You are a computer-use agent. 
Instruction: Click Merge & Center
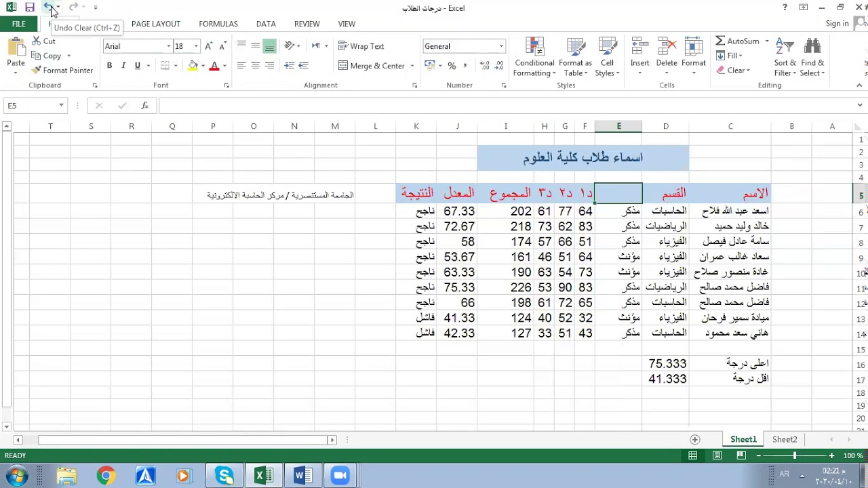(x=372, y=66)
